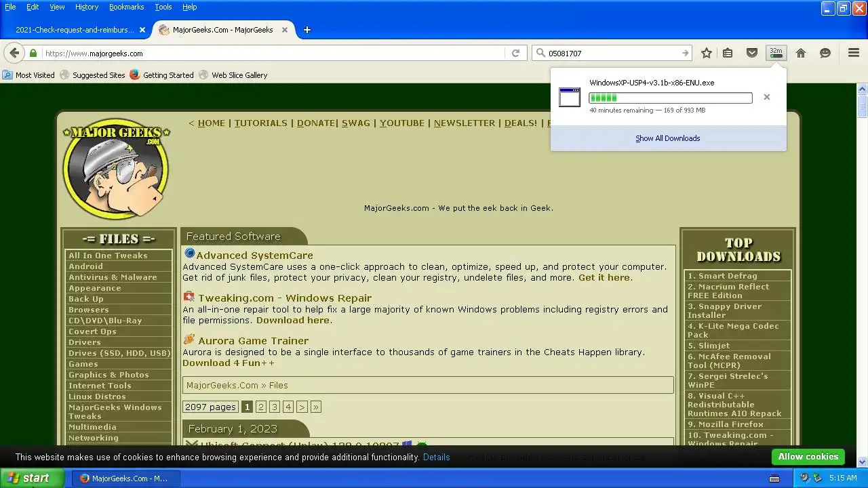Switch to the 2021-Check-request-and-reimburs tab

(x=75, y=30)
